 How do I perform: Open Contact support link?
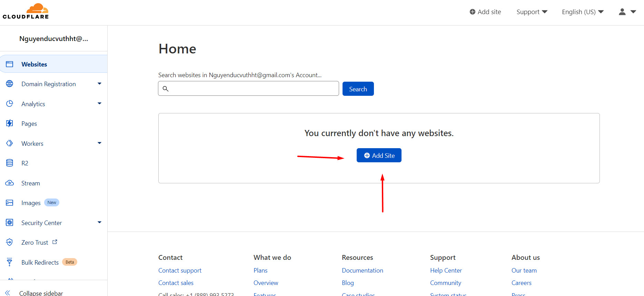coord(180,271)
